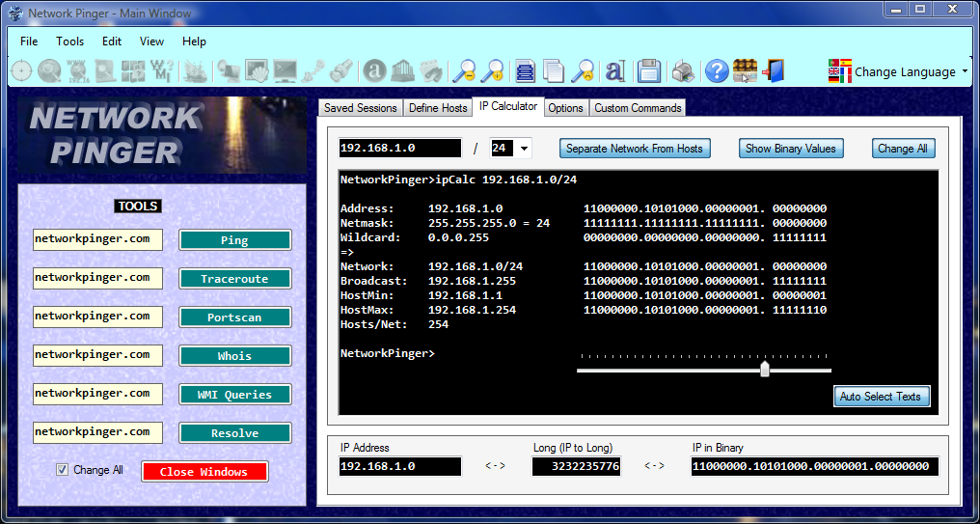This screenshot has width=980, height=524.
Task: Open the subnet mask 24 dropdown
Action: click(524, 149)
